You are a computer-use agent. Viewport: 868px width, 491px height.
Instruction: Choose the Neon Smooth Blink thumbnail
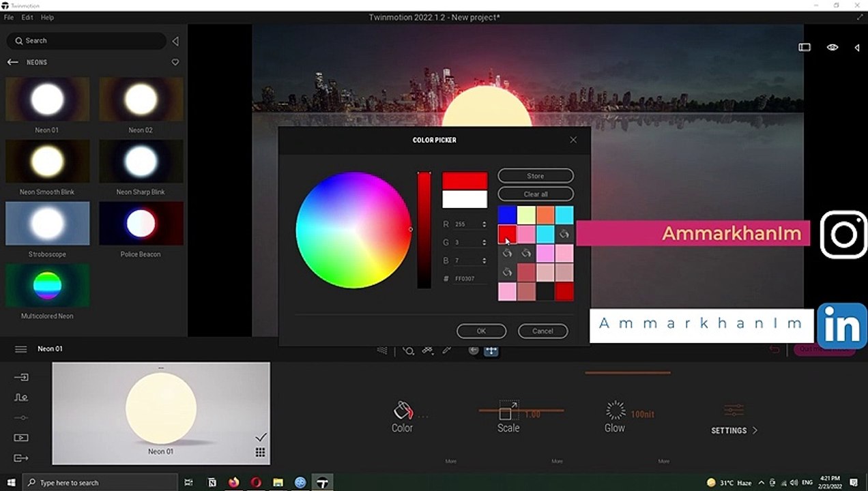tap(47, 162)
